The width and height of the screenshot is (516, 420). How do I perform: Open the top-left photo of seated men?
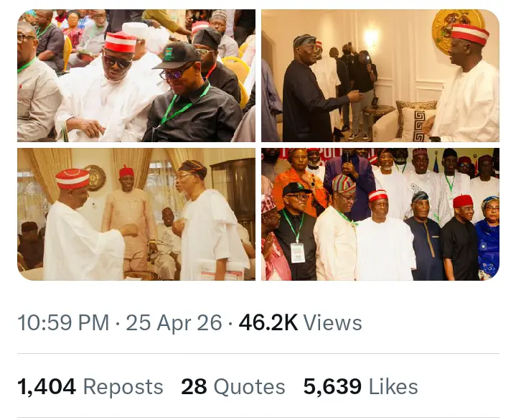(136, 75)
